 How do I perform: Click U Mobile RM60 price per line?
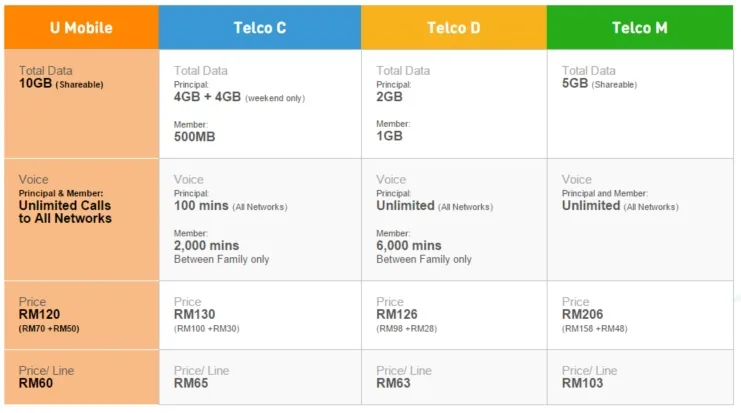pyautogui.click(x=35, y=383)
